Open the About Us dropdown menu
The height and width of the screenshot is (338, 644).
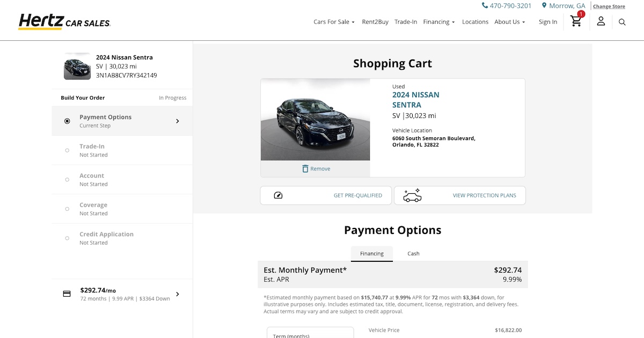point(509,22)
